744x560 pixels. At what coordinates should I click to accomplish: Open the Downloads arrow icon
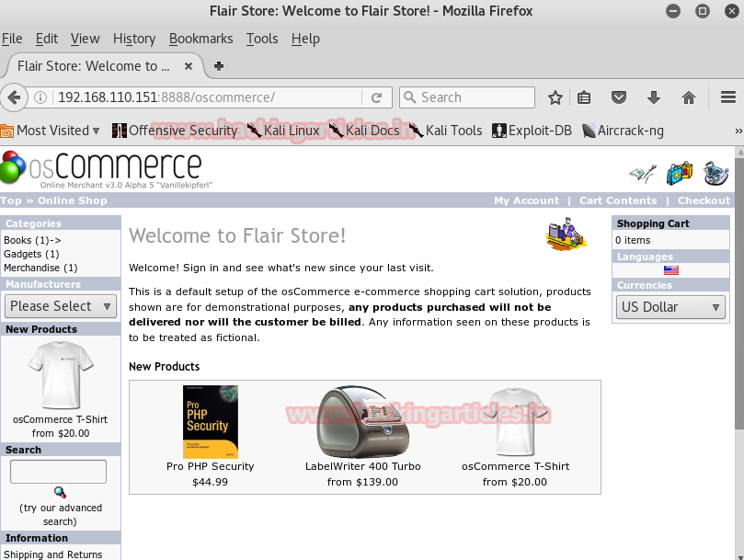point(653,97)
